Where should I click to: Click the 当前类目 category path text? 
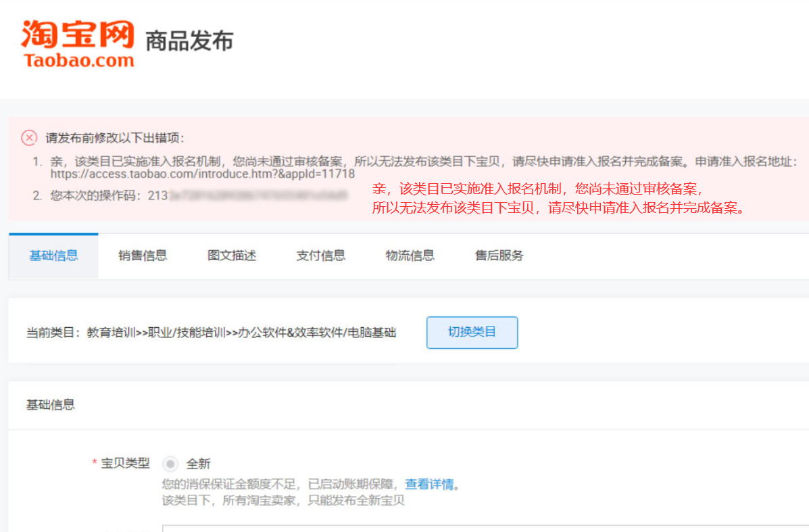(210, 332)
